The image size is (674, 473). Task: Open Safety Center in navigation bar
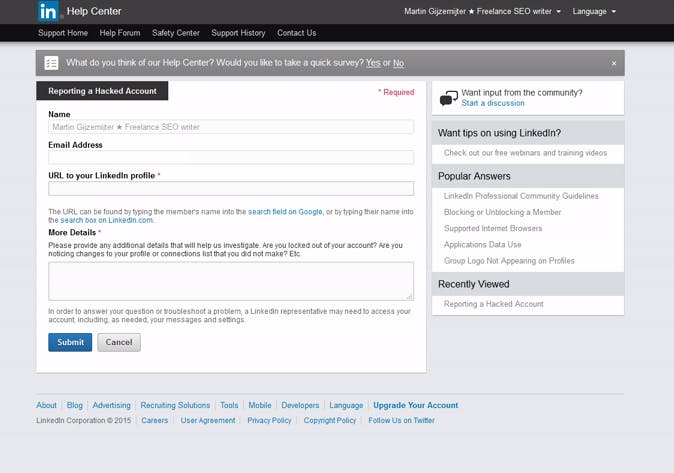click(x=176, y=33)
